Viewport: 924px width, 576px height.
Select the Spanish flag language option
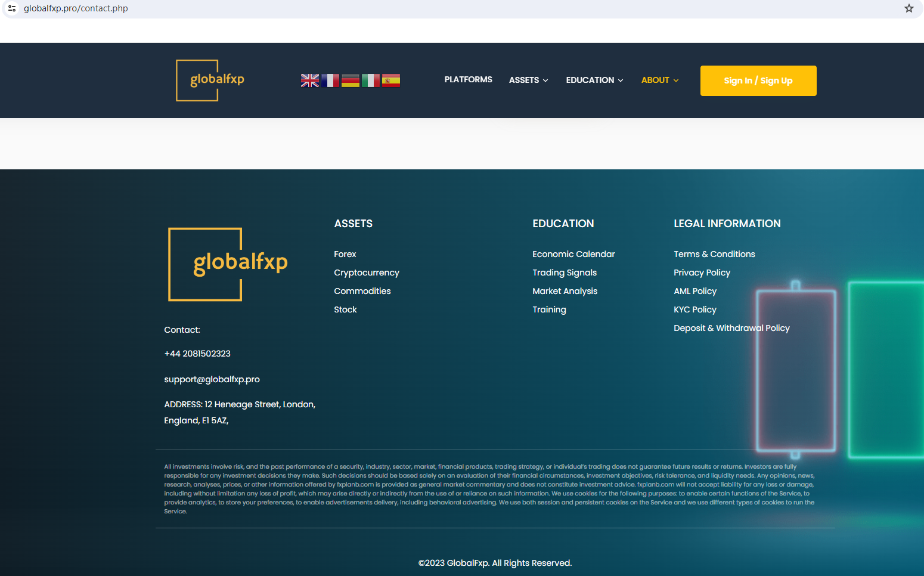coord(391,80)
